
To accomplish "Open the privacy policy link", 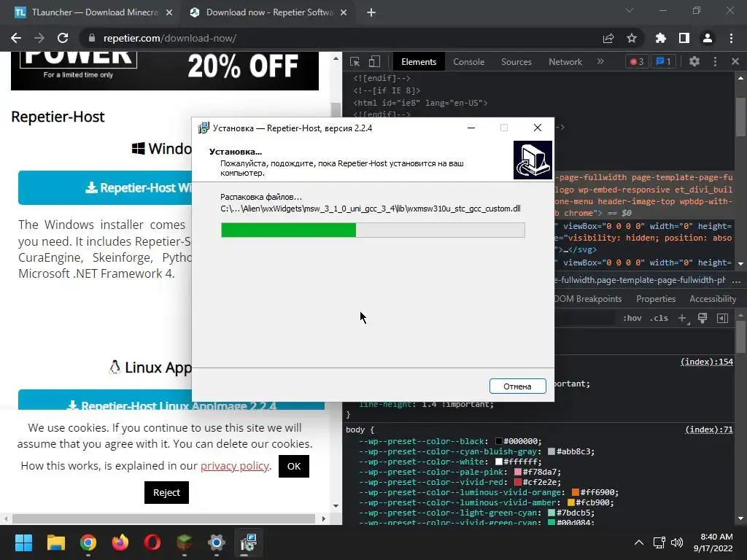I will tap(234, 466).
